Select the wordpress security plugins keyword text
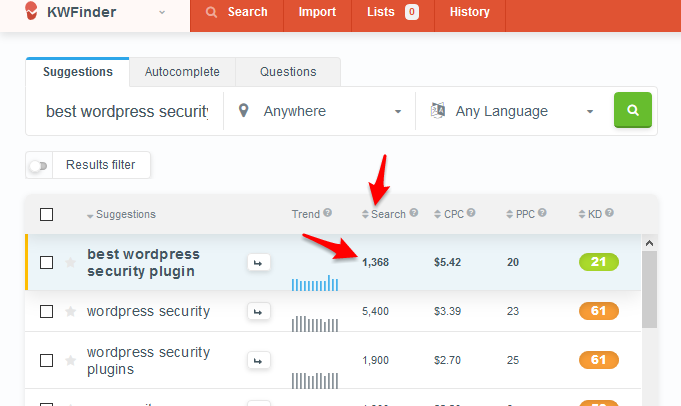 tap(148, 360)
